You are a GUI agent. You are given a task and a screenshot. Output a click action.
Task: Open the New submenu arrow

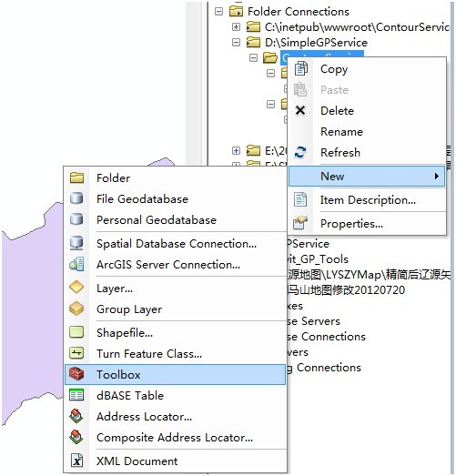[x=437, y=176]
